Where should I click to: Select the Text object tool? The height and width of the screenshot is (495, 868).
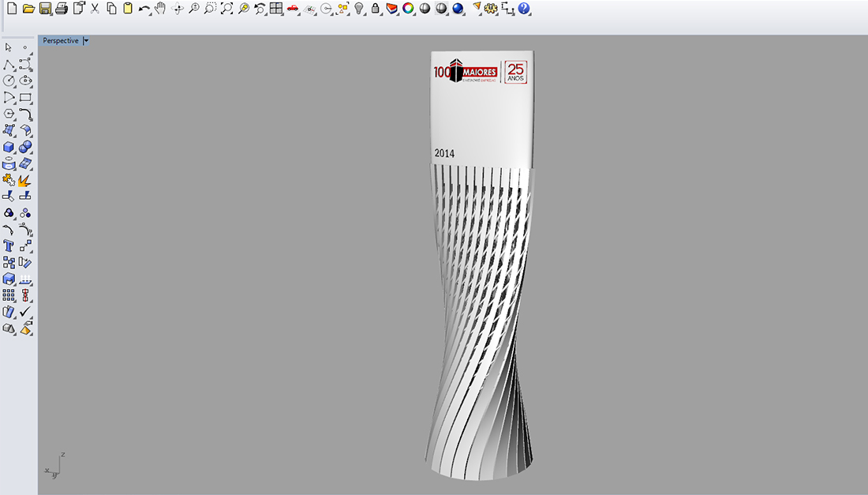point(9,246)
